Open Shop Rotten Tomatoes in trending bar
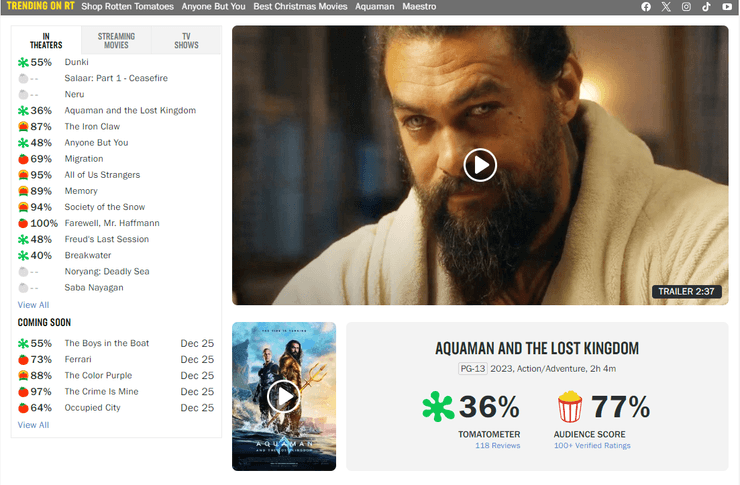The width and height of the screenshot is (740, 485). point(127,7)
